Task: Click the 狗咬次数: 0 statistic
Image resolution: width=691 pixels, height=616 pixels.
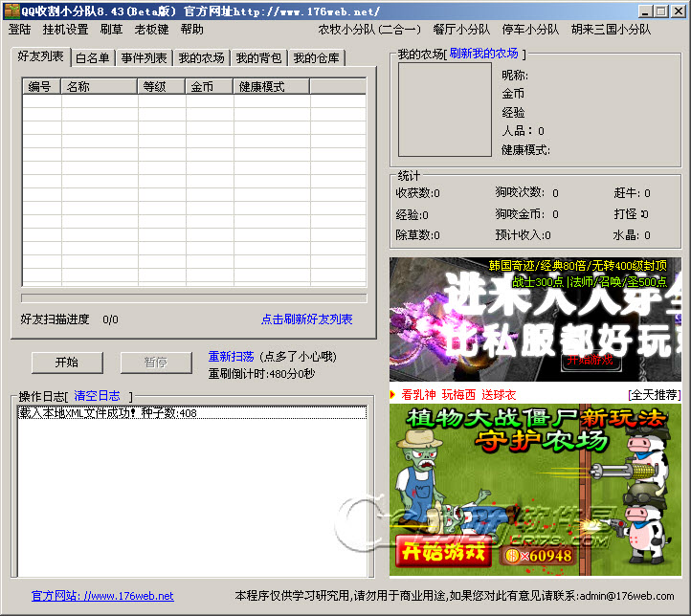Action: coord(526,192)
